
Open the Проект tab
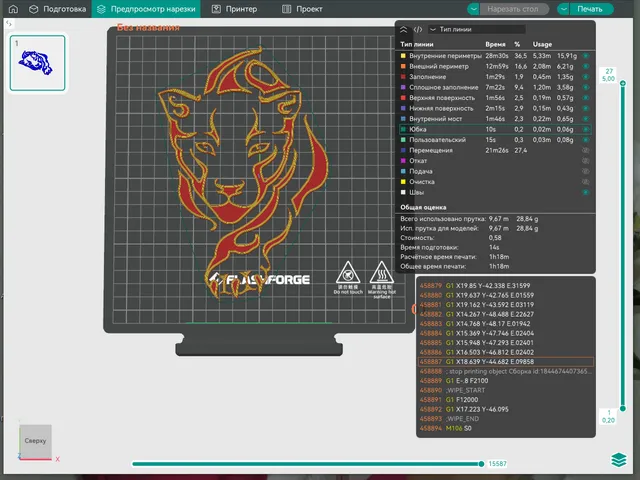pos(302,9)
